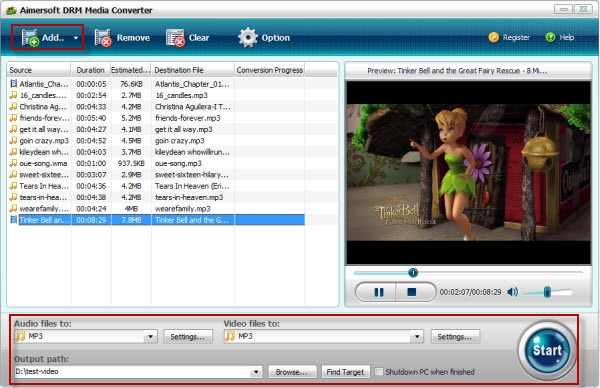Screen dimensions: 600x388
Task: Open Option settings gear
Action: coord(264,37)
